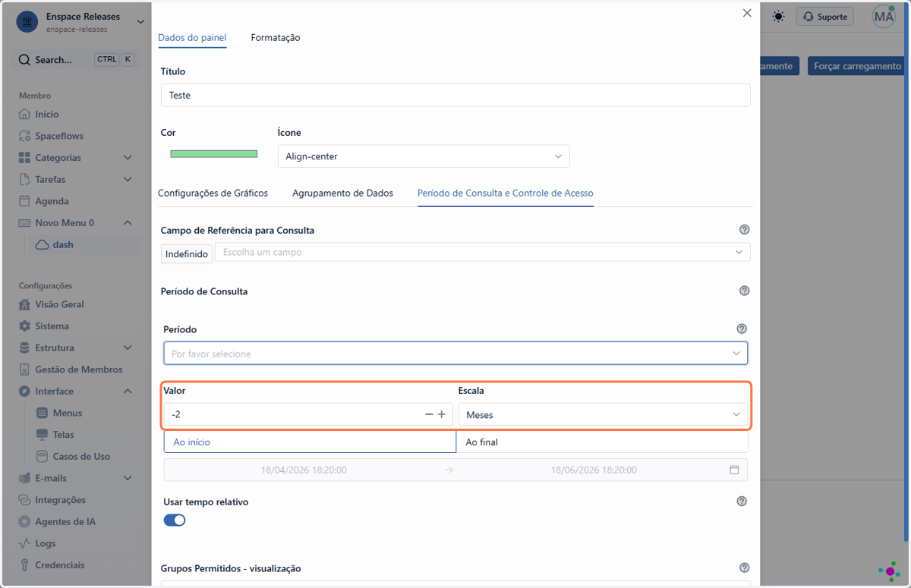Image resolution: width=911 pixels, height=588 pixels.
Task: Open the floating assistant widget icon
Action: [890, 571]
